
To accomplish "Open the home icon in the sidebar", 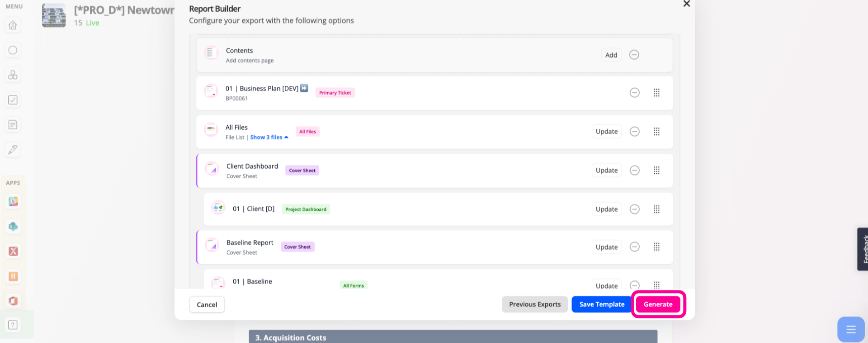I will pyautogui.click(x=13, y=25).
